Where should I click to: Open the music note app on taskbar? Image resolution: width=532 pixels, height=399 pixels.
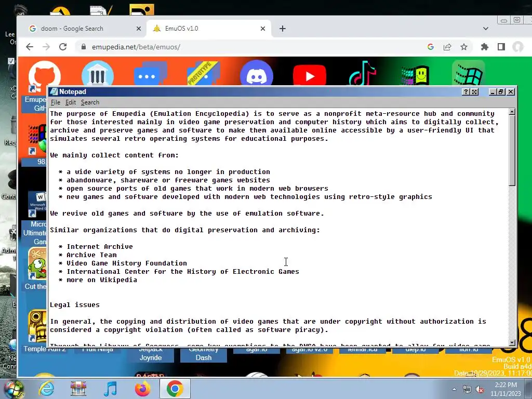click(x=110, y=389)
